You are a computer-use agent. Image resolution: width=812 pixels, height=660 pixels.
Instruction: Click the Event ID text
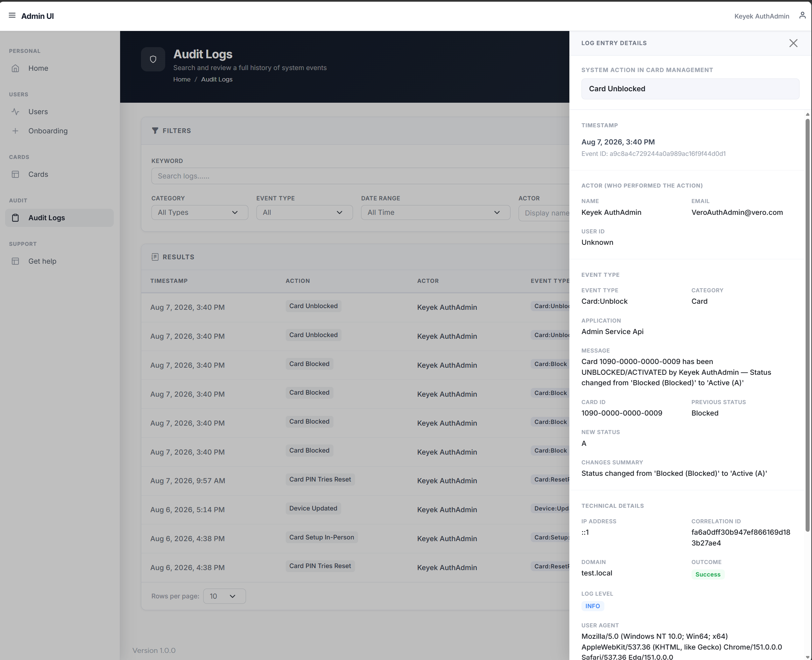pyautogui.click(x=653, y=154)
